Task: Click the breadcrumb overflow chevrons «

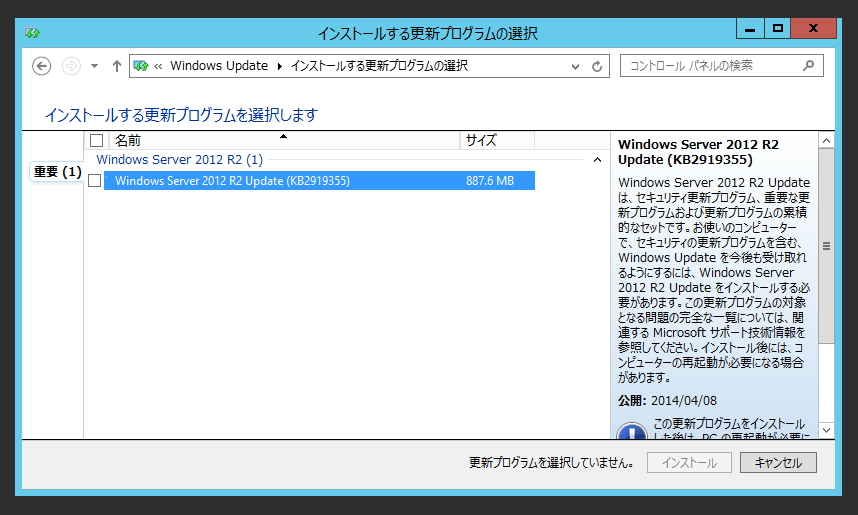Action: pos(158,67)
